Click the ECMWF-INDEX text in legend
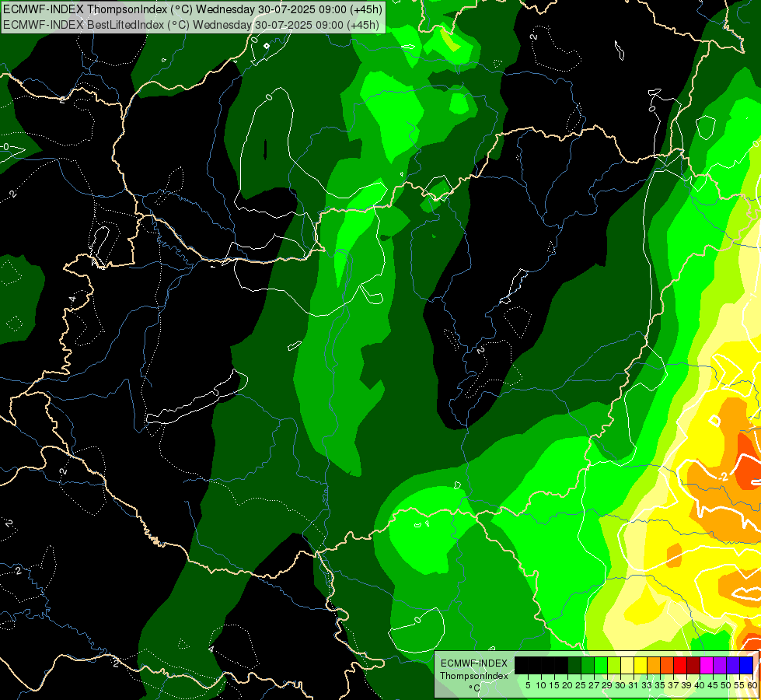The height and width of the screenshot is (700, 761). (473, 663)
